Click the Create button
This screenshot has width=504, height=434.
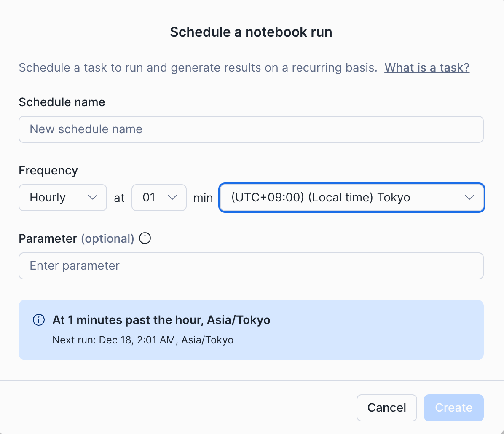tap(453, 407)
